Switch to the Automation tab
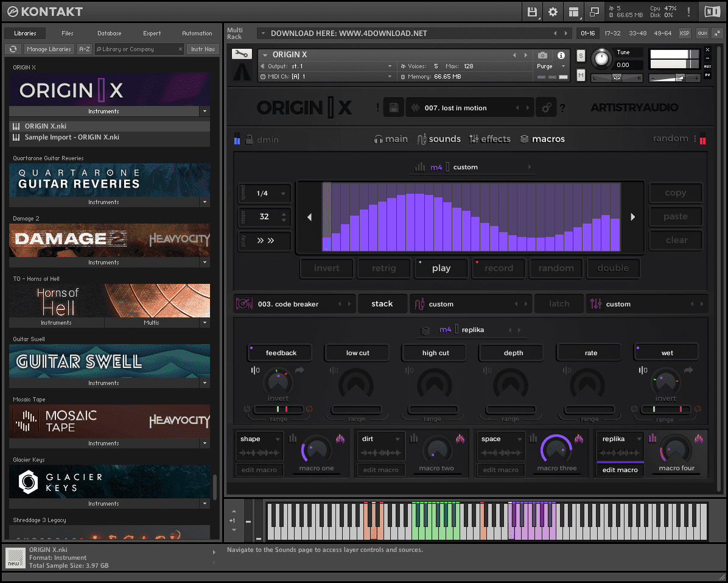The image size is (728, 583). 197,34
